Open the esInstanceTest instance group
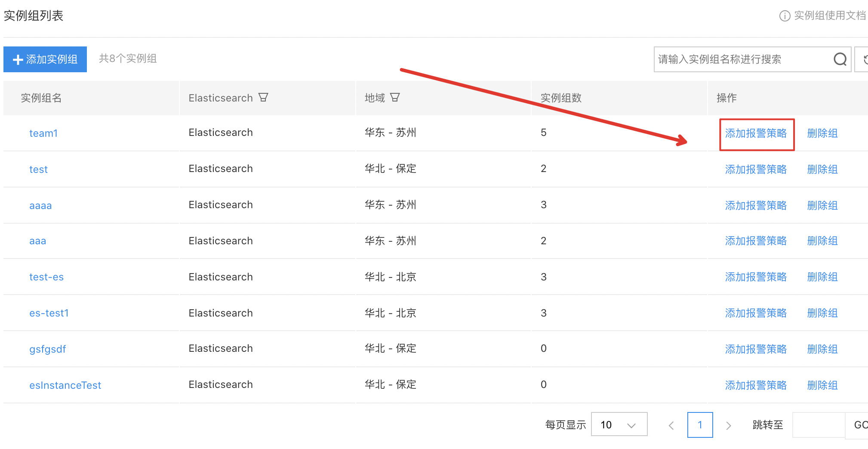The width and height of the screenshot is (868, 449). pos(65,385)
